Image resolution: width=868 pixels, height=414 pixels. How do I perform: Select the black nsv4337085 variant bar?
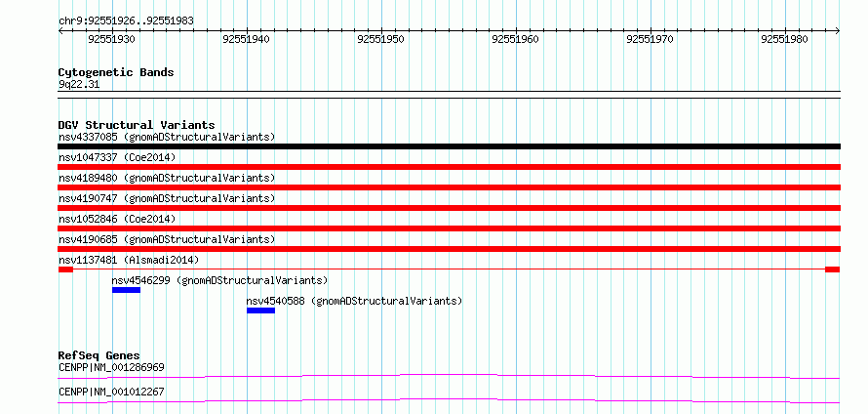click(x=449, y=146)
